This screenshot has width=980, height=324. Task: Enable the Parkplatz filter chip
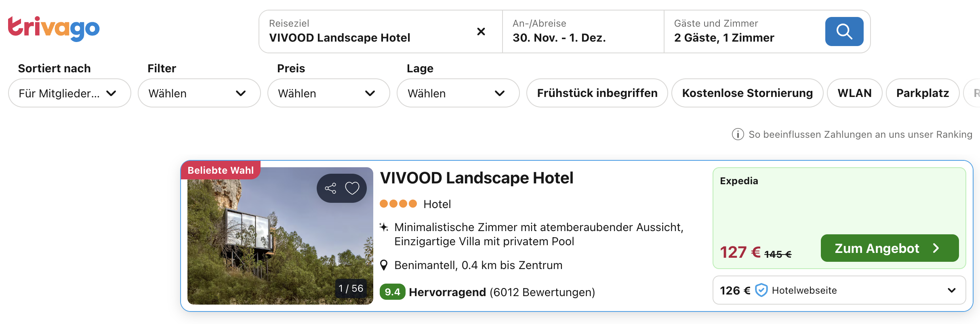922,93
